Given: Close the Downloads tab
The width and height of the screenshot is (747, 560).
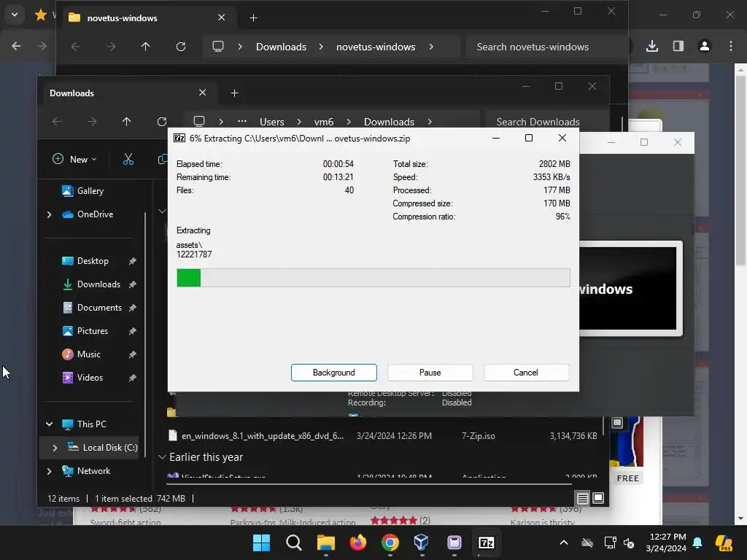Looking at the screenshot, I should point(203,93).
